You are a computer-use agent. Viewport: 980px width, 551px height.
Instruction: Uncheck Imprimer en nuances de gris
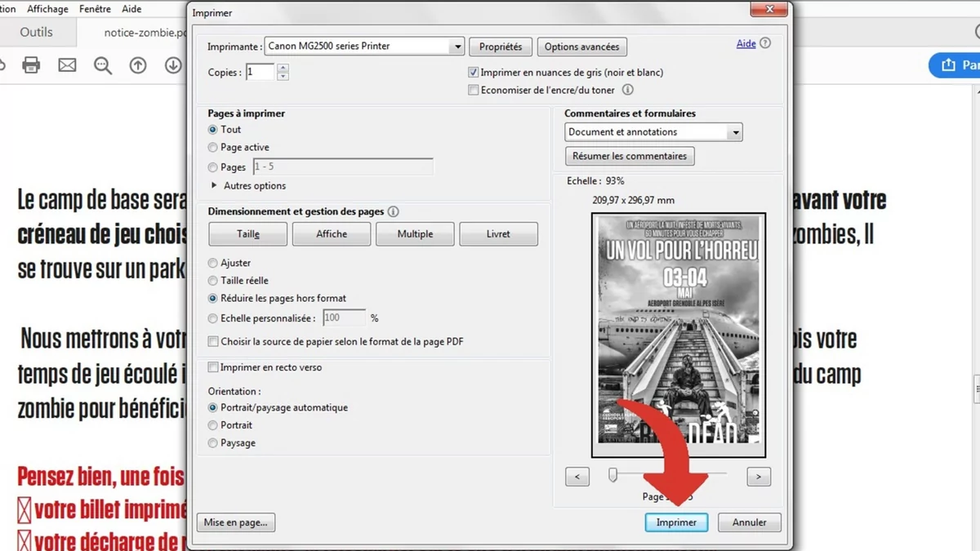pos(473,73)
